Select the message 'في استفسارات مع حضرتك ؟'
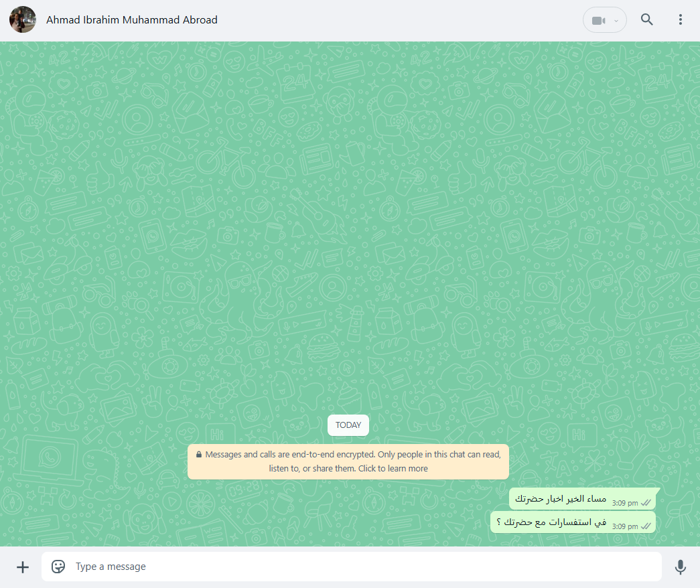This screenshot has width=700, height=588. pos(573,522)
